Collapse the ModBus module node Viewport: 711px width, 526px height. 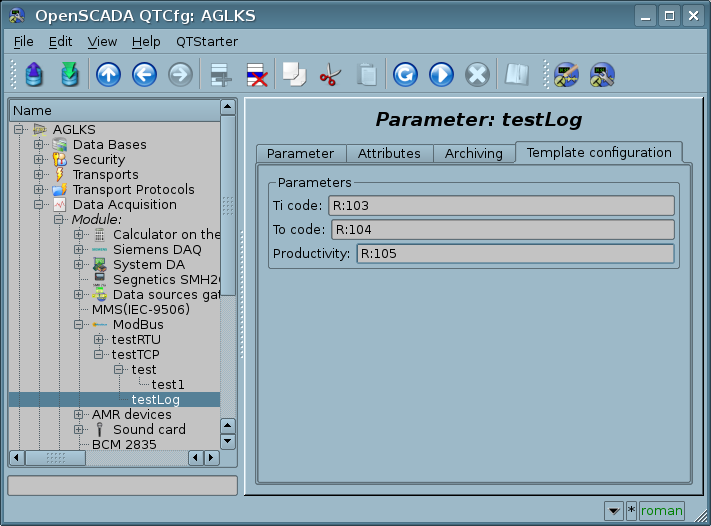[x=79, y=325]
